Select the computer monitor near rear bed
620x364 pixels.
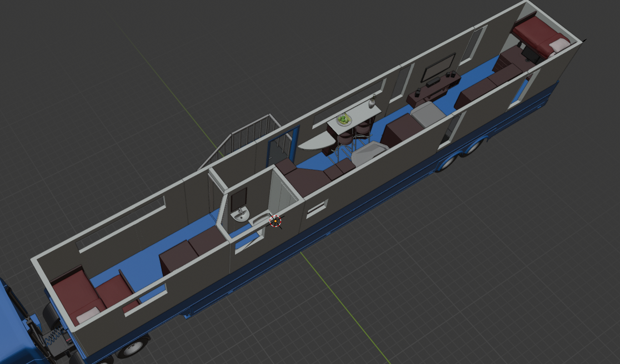click(x=530, y=54)
